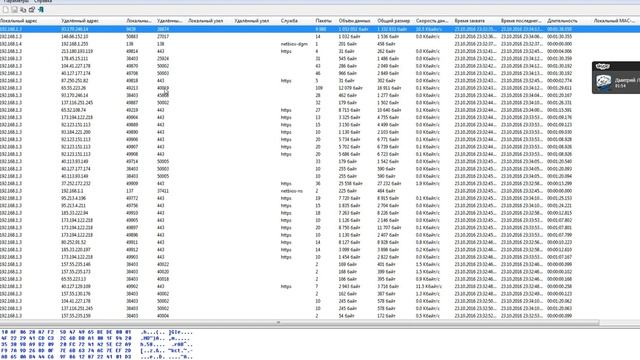Select row with remote address 95.213.4.211
This screenshot has height=360, width=640.
320,206
